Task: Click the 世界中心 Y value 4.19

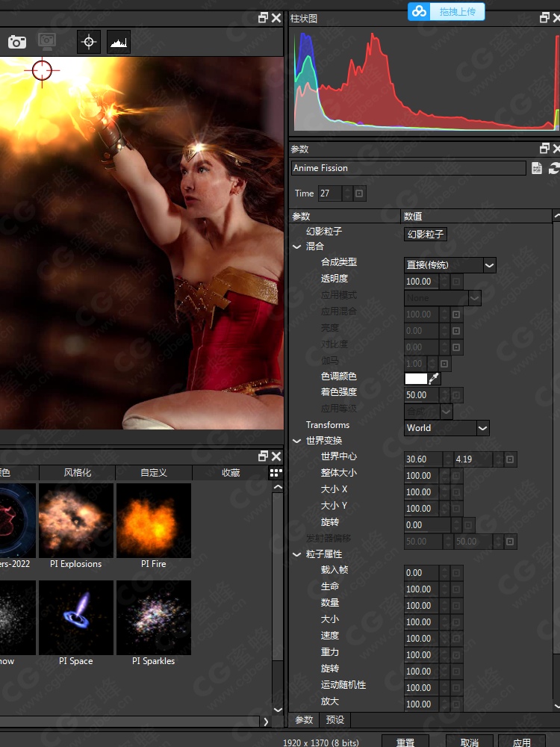Action: [x=473, y=459]
